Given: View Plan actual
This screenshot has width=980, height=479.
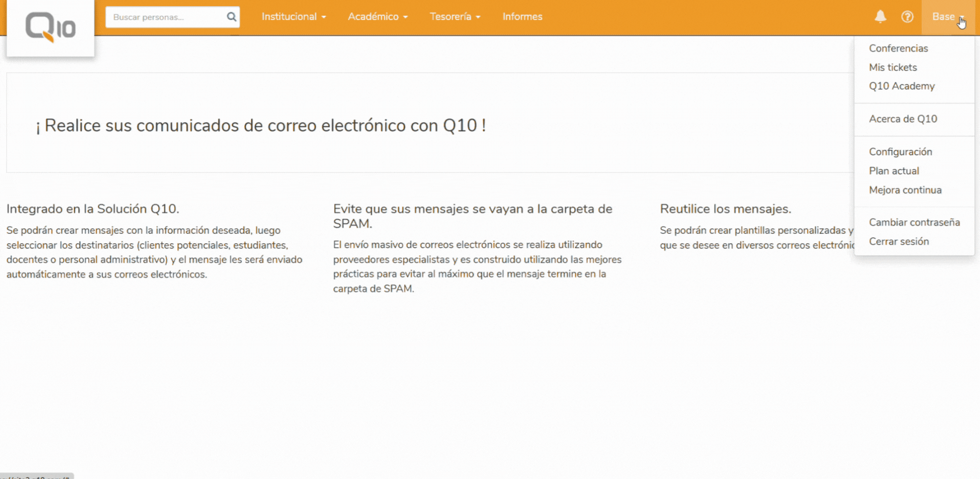Looking at the screenshot, I should [x=894, y=171].
